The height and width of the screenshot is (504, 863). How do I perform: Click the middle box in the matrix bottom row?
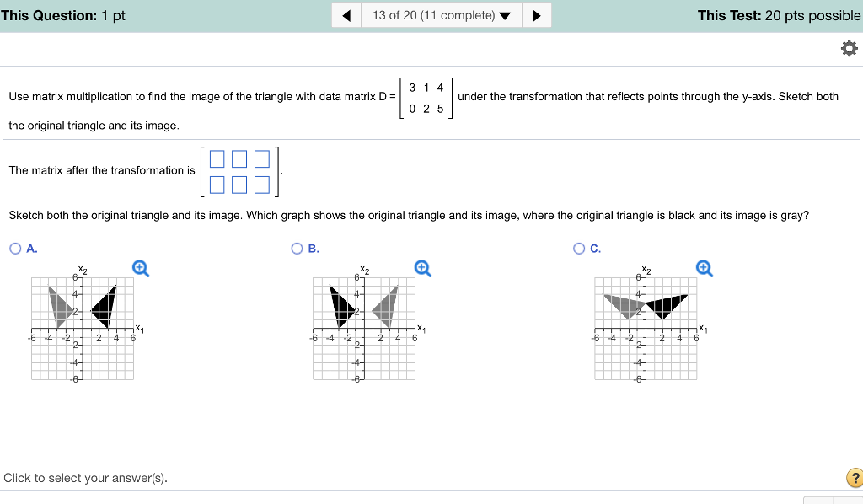click(239, 185)
